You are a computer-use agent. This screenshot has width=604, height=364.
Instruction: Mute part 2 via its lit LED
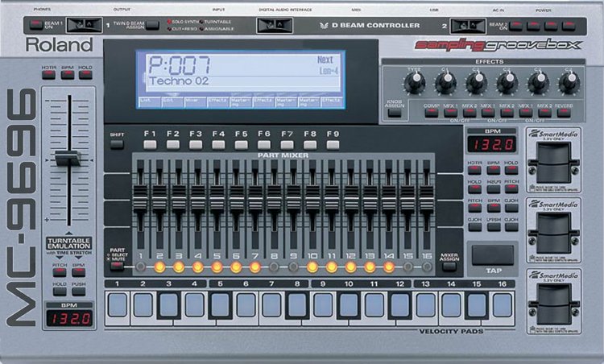tap(159, 267)
